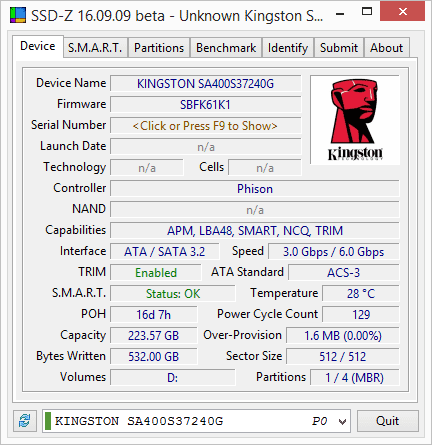432x445 pixels.
Task: Click the S.M.A.R.T. Status: OK field
Action: click(x=173, y=294)
